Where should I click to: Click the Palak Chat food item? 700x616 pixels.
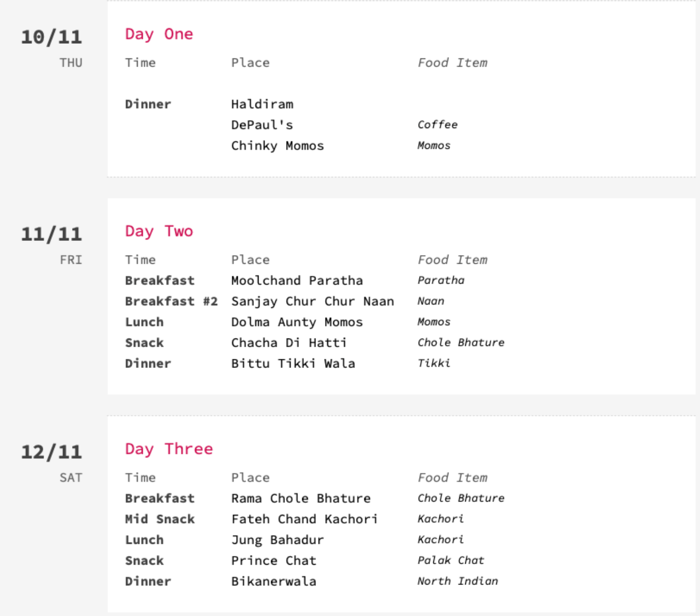(451, 561)
